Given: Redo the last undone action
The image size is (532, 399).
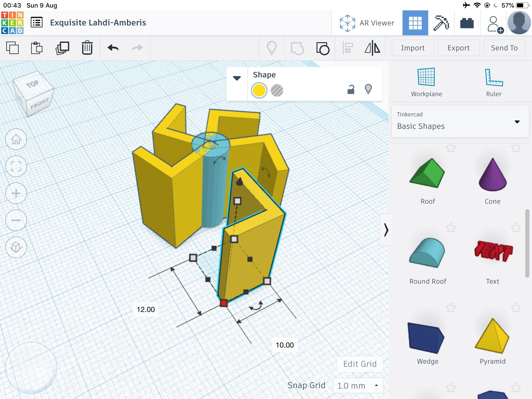Looking at the screenshot, I should (137, 48).
